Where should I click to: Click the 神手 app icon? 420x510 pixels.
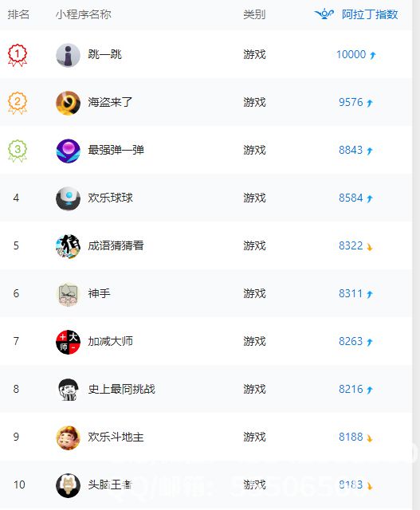pyautogui.click(x=68, y=294)
